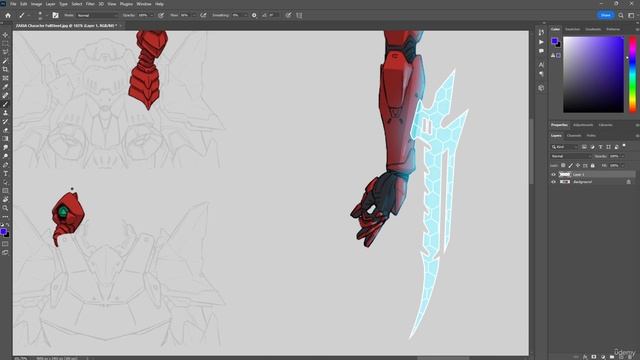640x360 pixels.
Task: Open the Image menu
Action: point(36,4)
